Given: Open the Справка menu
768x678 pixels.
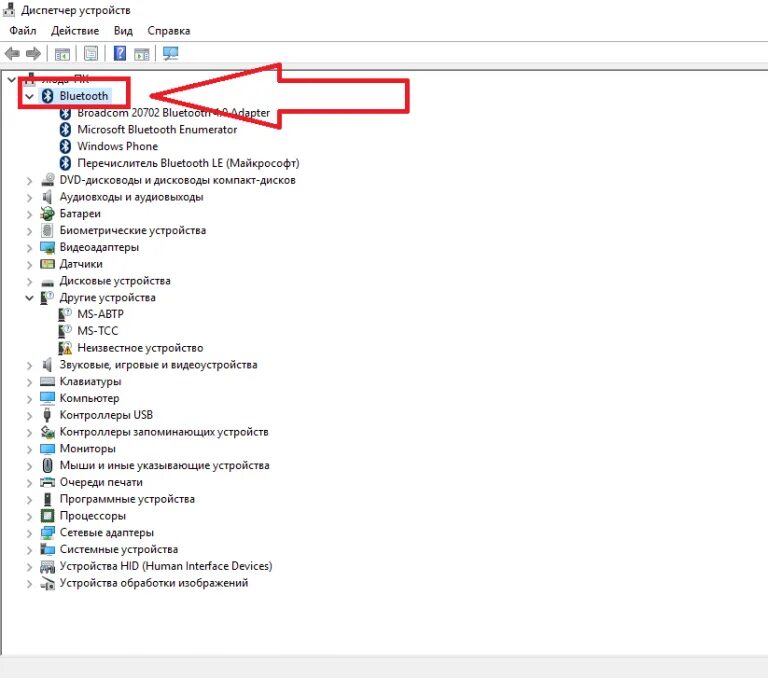Looking at the screenshot, I should [x=168, y=31].
